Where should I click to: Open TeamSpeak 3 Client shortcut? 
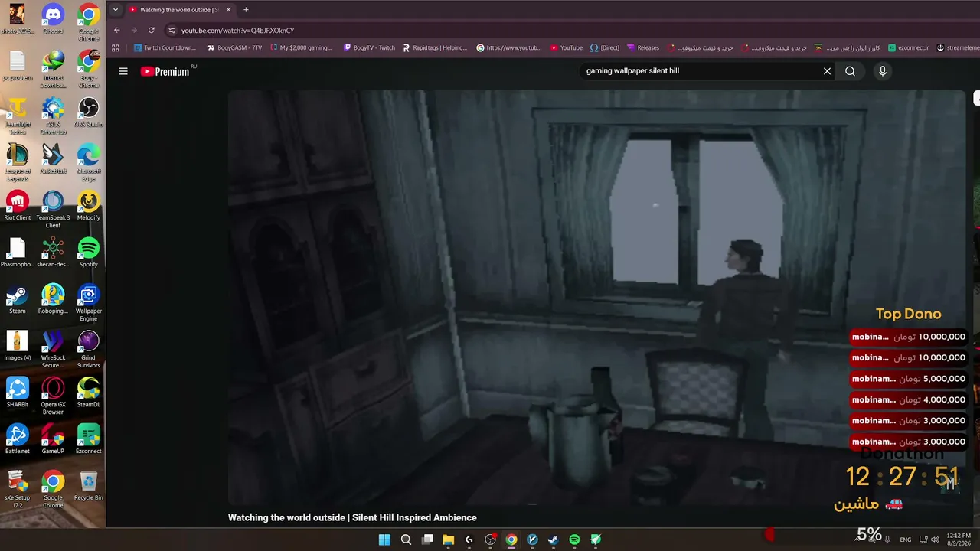click(x=53, y=210)
